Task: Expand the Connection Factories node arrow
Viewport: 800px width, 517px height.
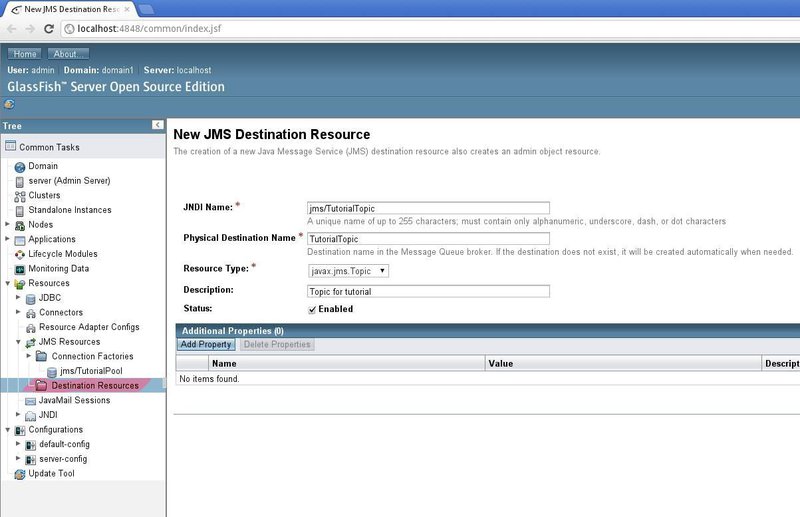Action: point(29,356)
